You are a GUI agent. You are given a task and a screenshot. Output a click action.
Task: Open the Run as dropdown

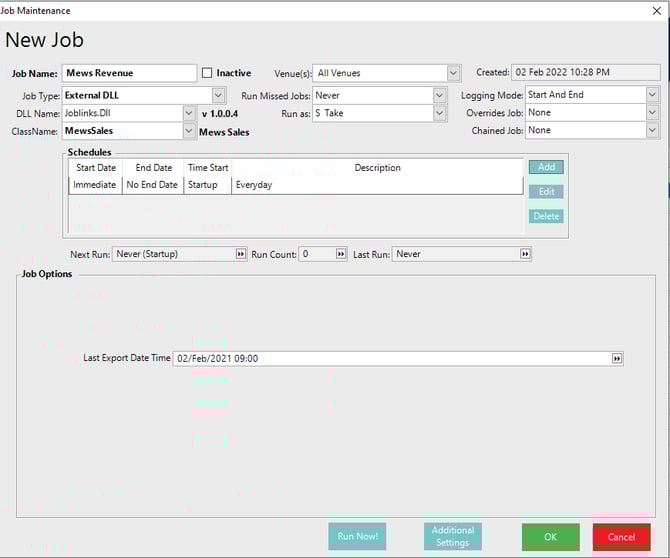click(x=439, y=113)
